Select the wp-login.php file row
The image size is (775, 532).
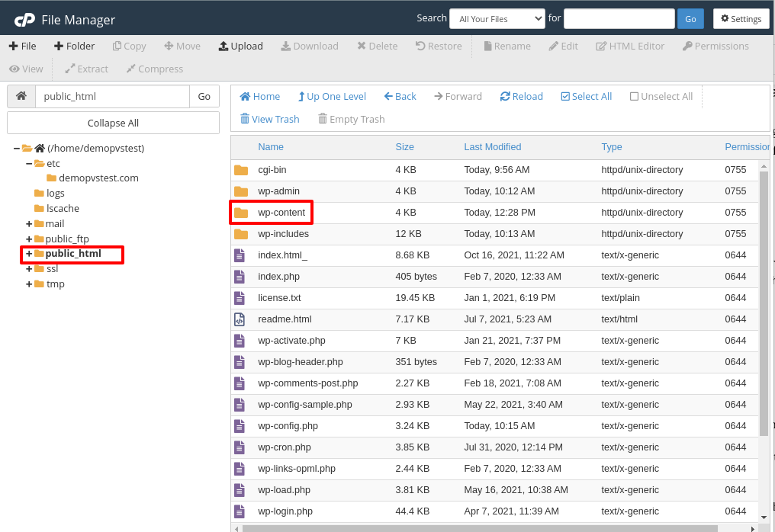click(x=494, y=511)
